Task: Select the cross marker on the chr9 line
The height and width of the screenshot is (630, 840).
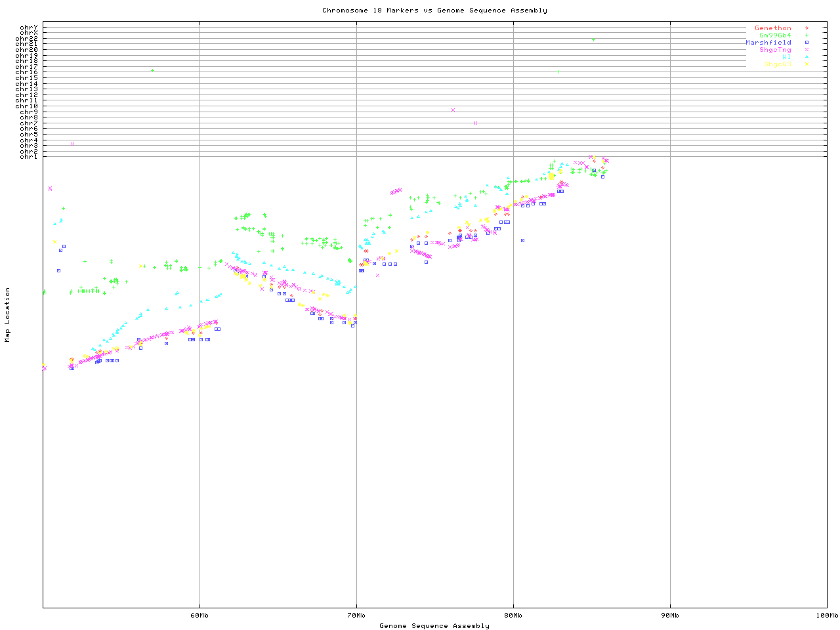Action: tap(453, 110)
